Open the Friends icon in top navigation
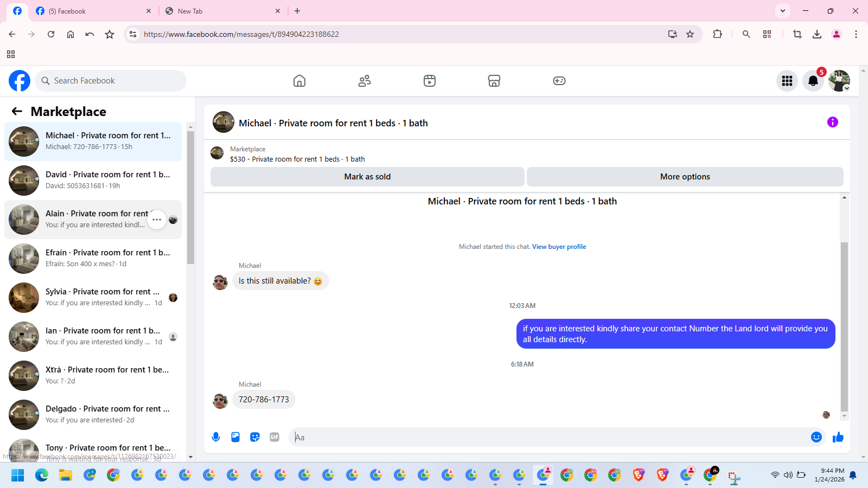Image resolution: width=868 pixels, height=488 pixels. (x=365, y=81)
